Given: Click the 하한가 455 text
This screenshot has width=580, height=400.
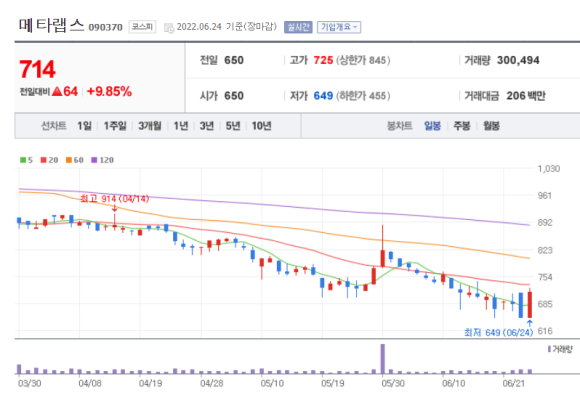Looking at the screenshot, I should (x=363, y=95).
